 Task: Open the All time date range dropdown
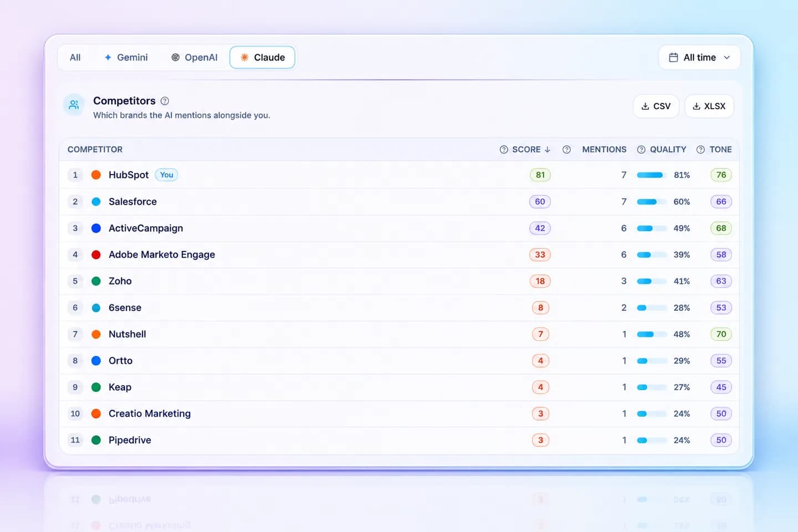click(x=699, y=58)
